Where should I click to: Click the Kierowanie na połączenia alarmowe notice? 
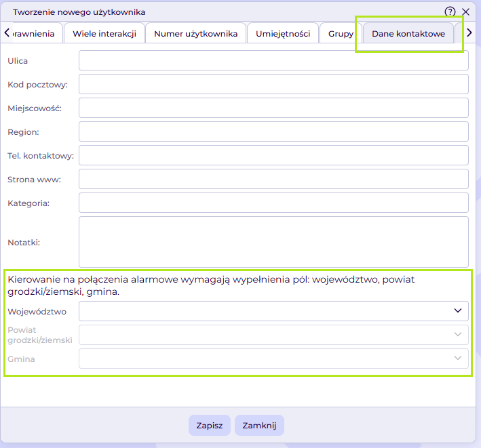coord(211,285)
